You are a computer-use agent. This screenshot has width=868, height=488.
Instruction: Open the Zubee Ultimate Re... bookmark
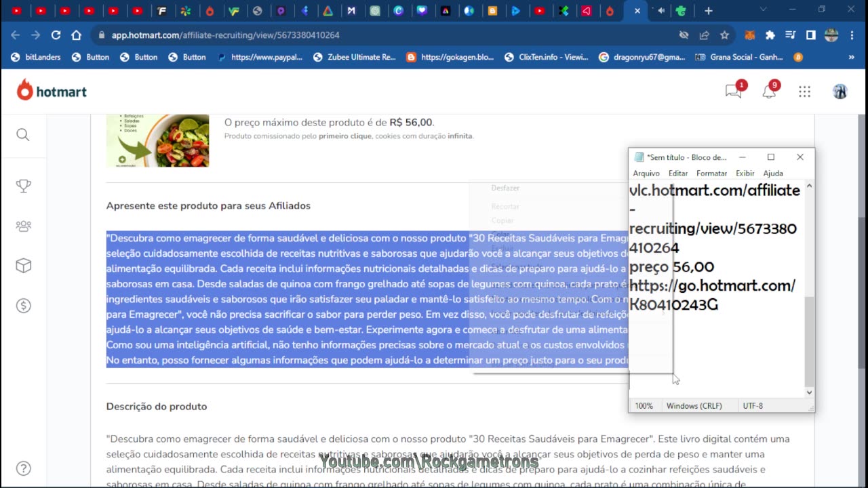355,57
